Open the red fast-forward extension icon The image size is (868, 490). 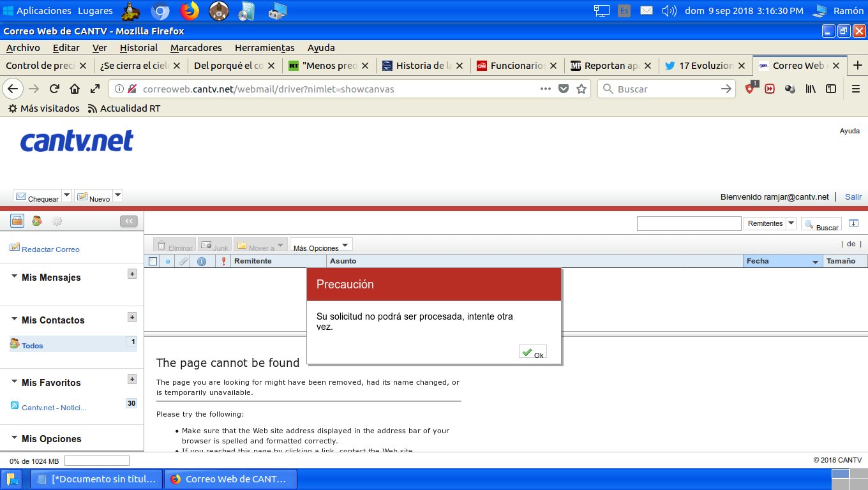coord(770,89)
